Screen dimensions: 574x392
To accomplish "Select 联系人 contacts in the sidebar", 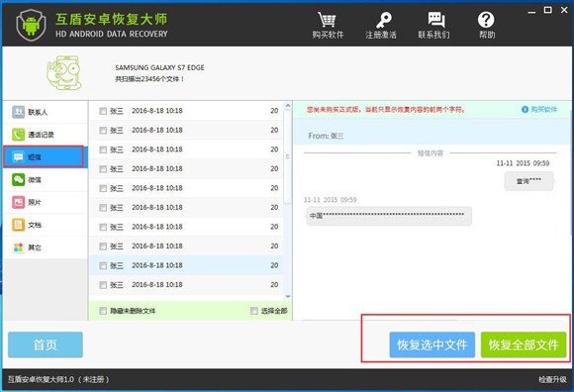I will (x=46, y=112).
